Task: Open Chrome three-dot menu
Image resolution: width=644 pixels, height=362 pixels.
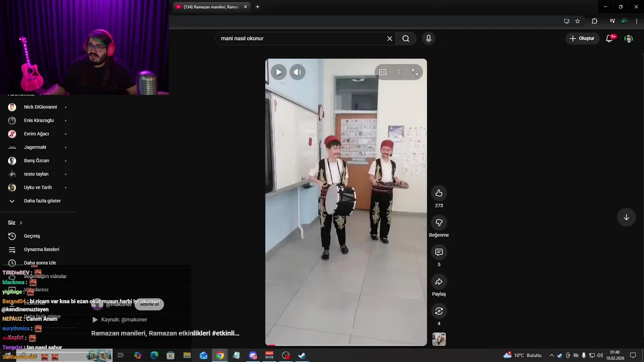Action: [x=636, y=21]
